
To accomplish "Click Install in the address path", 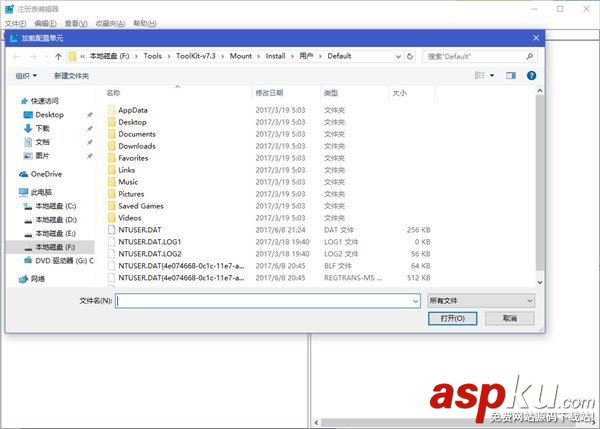I will [276, 56].
